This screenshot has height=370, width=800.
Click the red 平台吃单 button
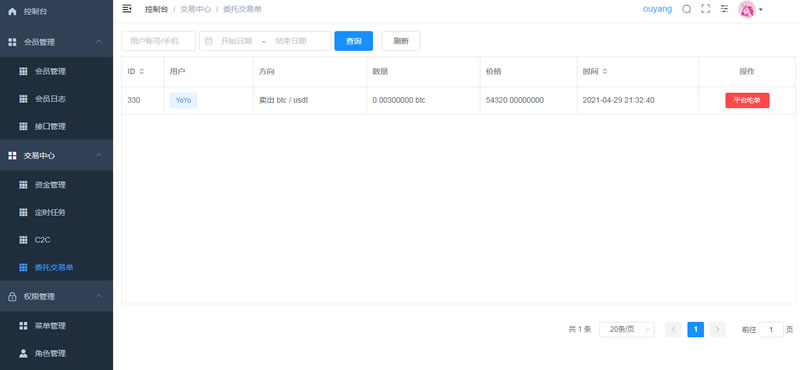coord(747,101)
